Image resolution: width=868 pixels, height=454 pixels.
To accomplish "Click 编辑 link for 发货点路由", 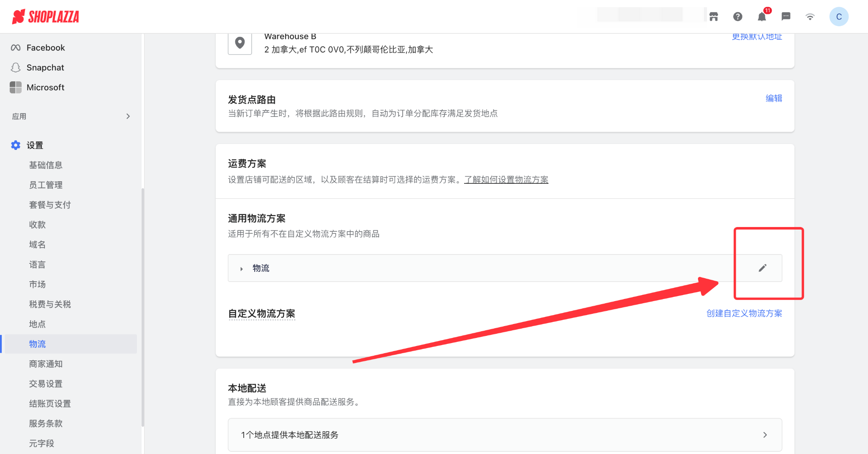I will 773,98.
